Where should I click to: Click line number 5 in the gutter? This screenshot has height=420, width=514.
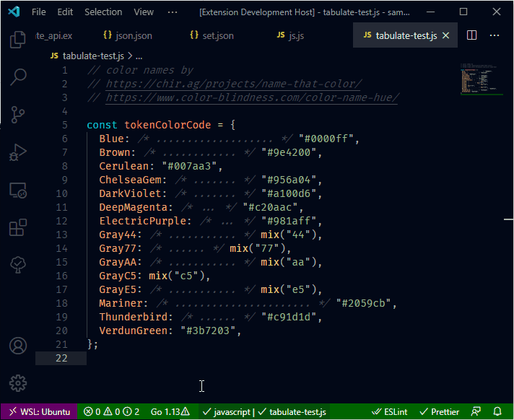point(64,125)
